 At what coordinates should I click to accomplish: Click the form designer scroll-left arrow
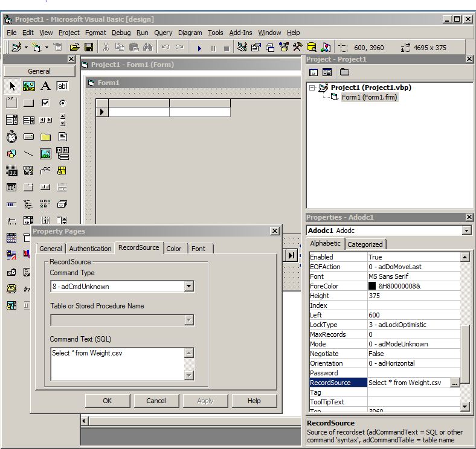coord(85,421)
